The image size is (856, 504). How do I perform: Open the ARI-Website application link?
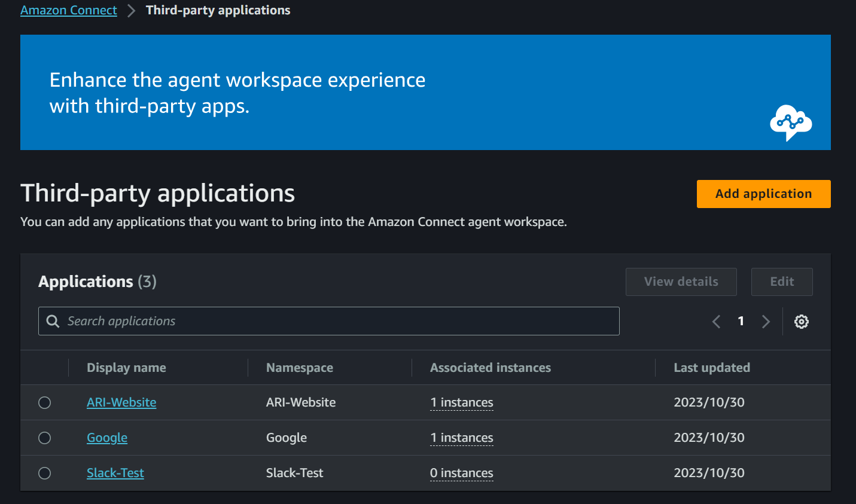pyautogui.click(x=121, y=402)
